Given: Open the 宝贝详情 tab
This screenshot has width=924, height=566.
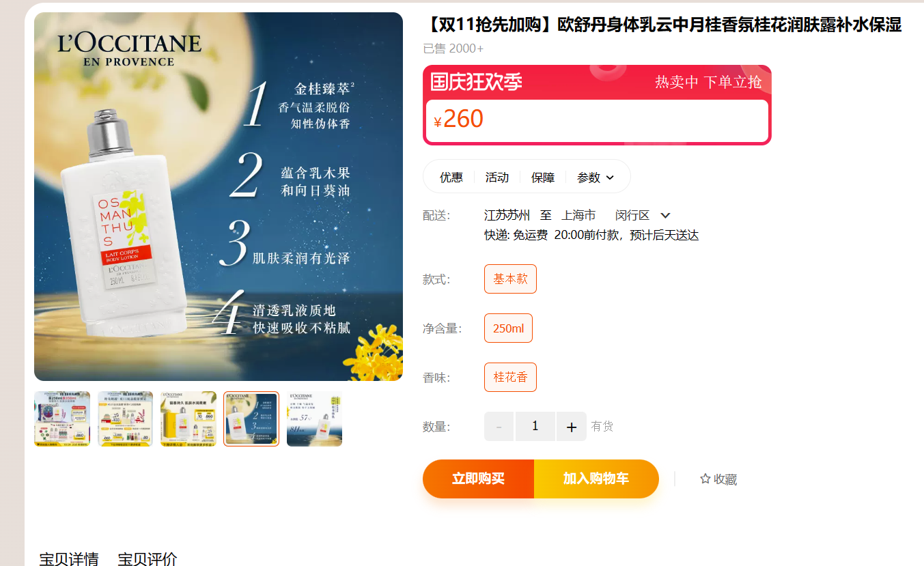Looking at the screenshot, I should [x=69, y=559].
